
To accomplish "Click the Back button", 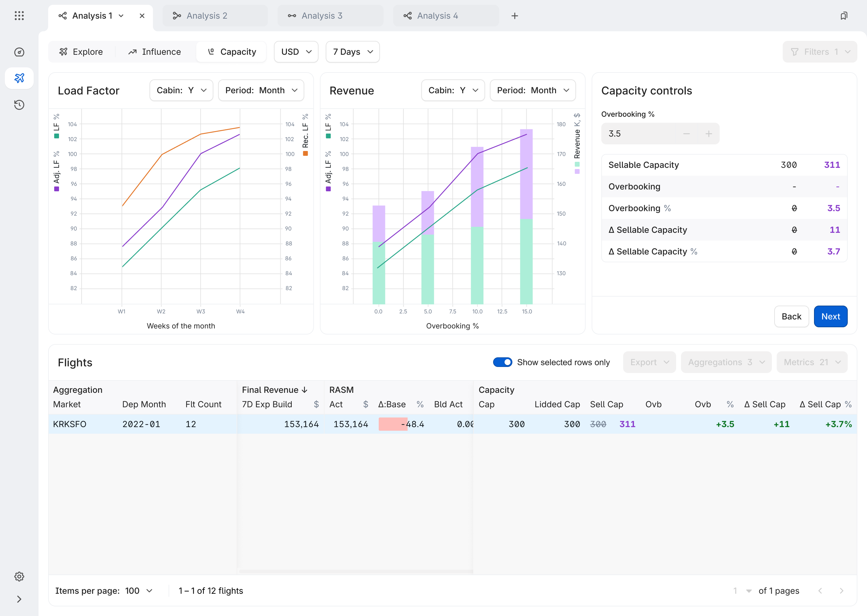I will 791,316.
